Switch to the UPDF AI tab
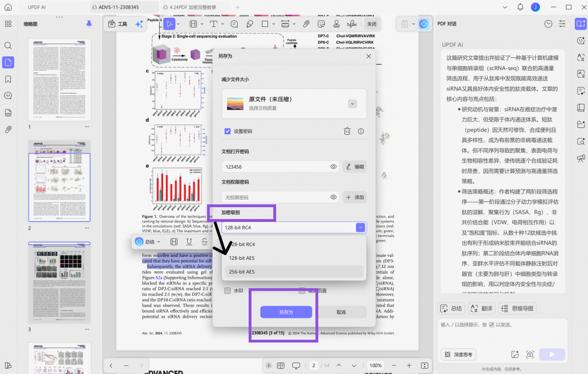Image resolution: width=588 pixels, height=374 pixels. [37, 7]
